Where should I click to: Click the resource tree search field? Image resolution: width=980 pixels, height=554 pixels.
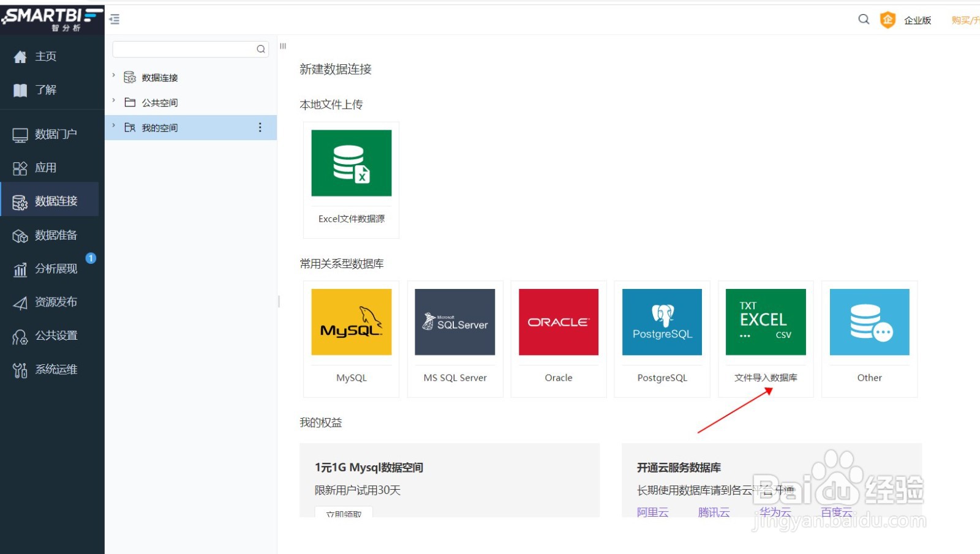point(190,49)
